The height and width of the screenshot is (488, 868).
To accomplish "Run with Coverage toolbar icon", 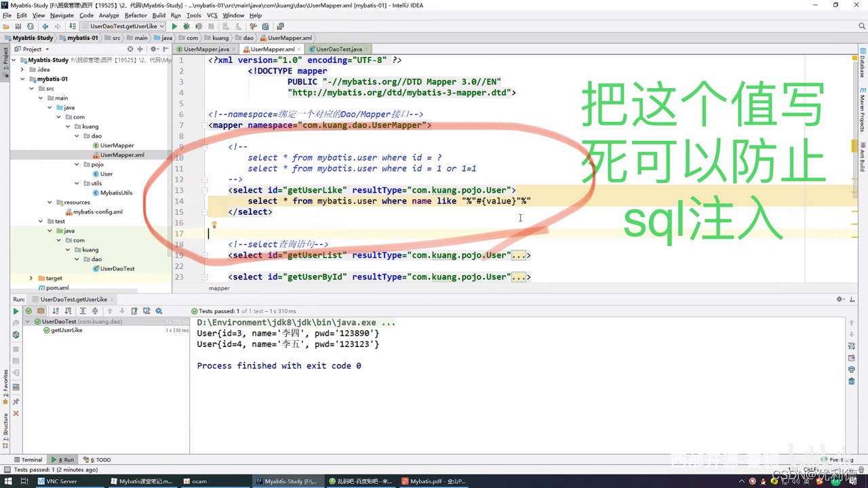I will click(x=199, y=26).
